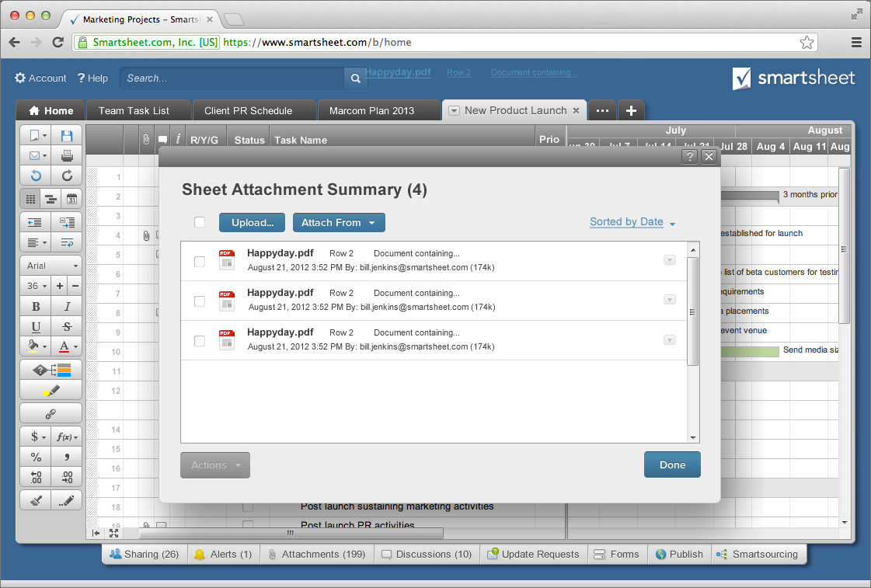This screenshot has height=588, width=871.
Task: Apply Underline formatting
Action: tap(36, 327)
